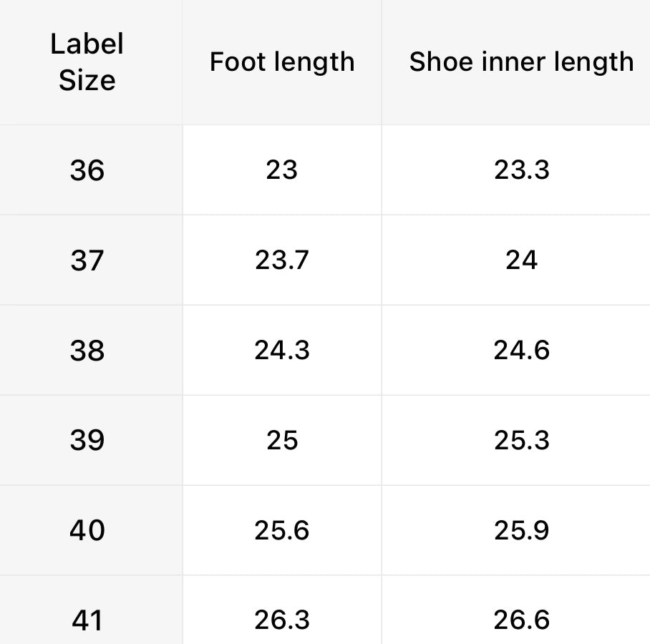
Task: Click foot length value 23.7
Action: [282, 260]
